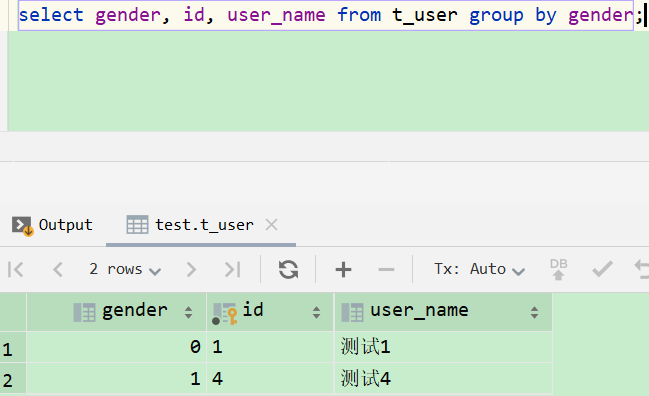This screenshot has height=396, width=649.
Task: Sort by gender column arrows
Action: coord(188,312)
